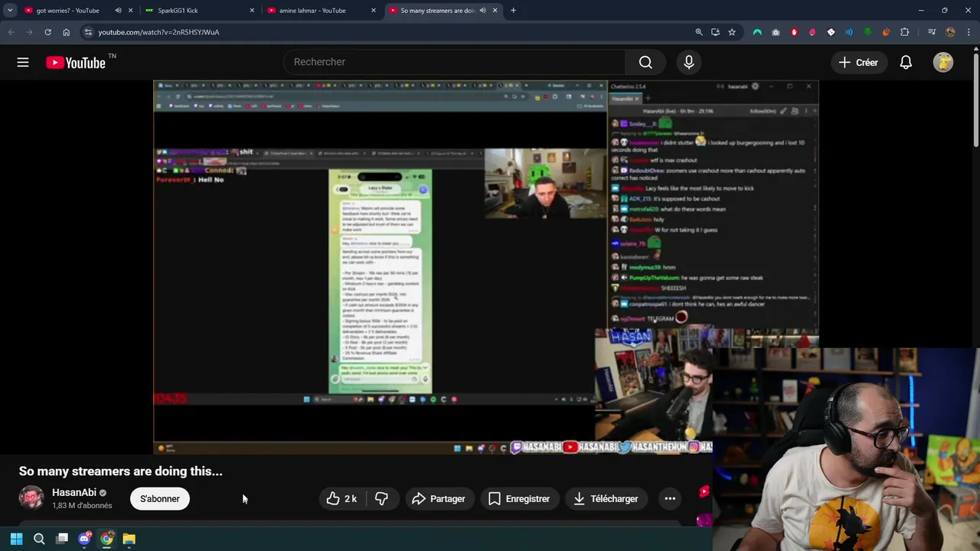Go back in browser history
Viewport: 980px width, 551px height.
click(11, 32)
